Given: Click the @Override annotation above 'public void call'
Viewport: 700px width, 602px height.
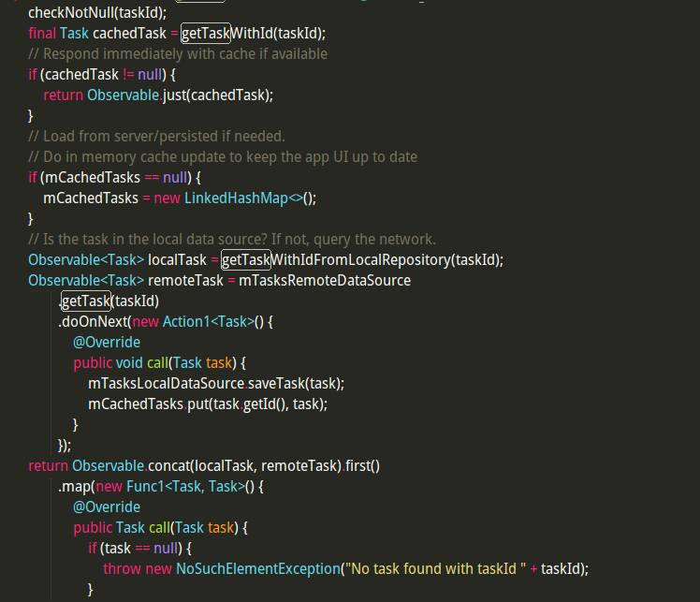Looking at the screenshot, I should pos(107,342).
